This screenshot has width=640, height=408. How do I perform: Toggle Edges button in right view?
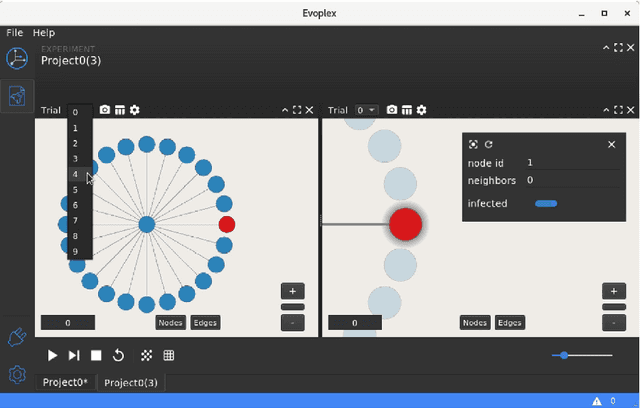point(510,323)
